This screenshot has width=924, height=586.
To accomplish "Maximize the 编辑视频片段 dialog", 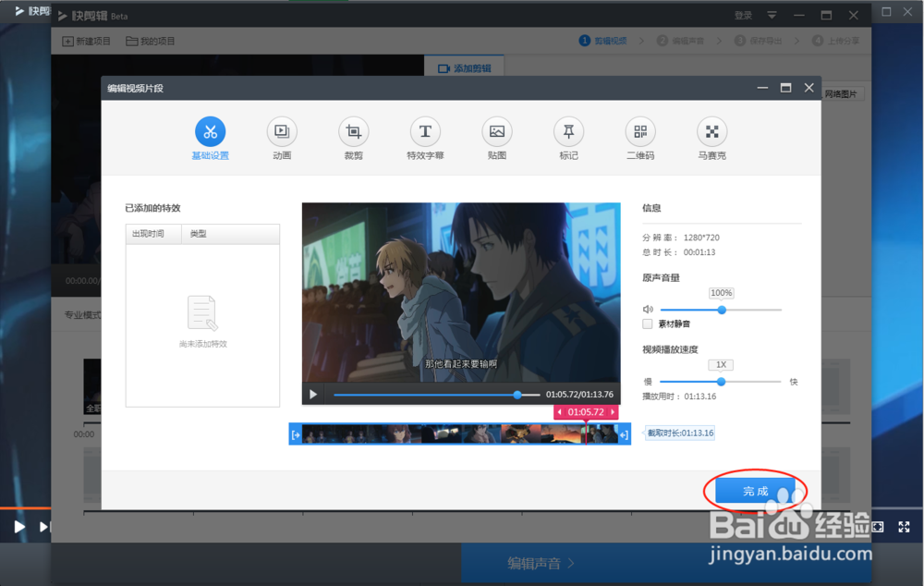I will (x=785, y=88).
